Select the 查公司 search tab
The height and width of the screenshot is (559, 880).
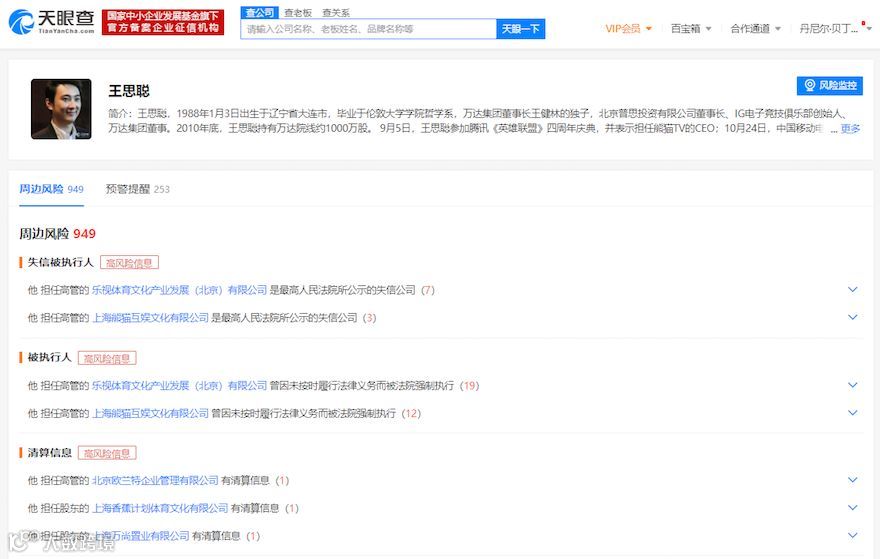(x=259, y=12)
